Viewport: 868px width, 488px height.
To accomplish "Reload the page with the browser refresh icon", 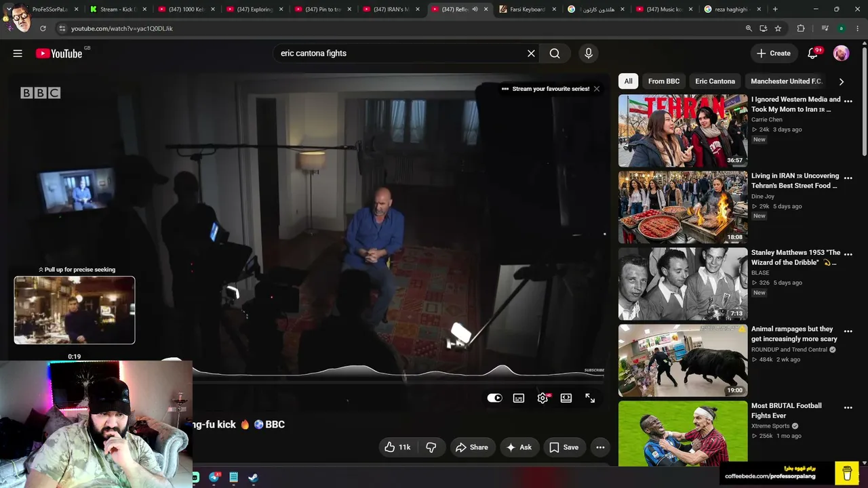I will pos(43,28).
